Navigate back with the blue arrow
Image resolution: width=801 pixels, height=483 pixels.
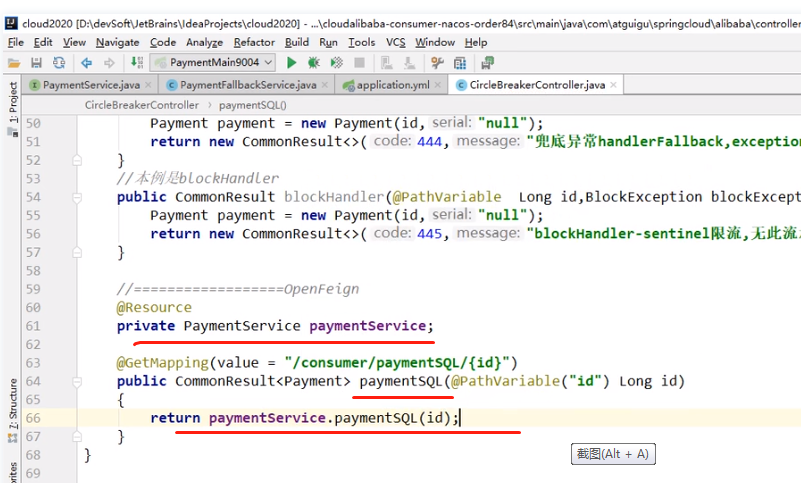(86, 63)
